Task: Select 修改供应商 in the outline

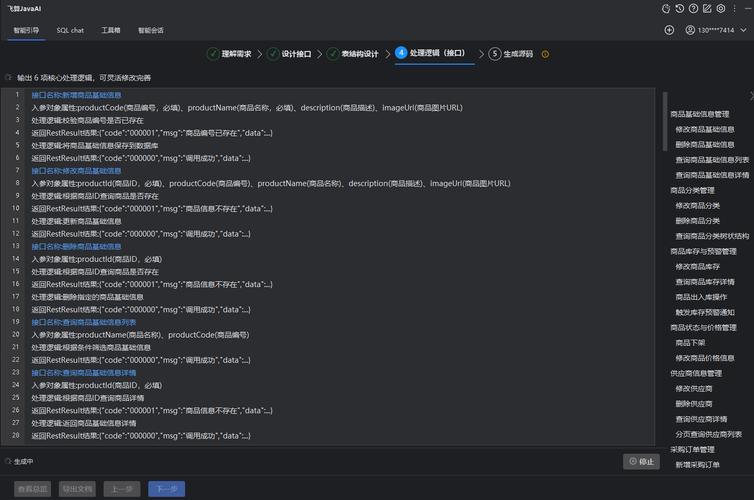Action: 694,388
